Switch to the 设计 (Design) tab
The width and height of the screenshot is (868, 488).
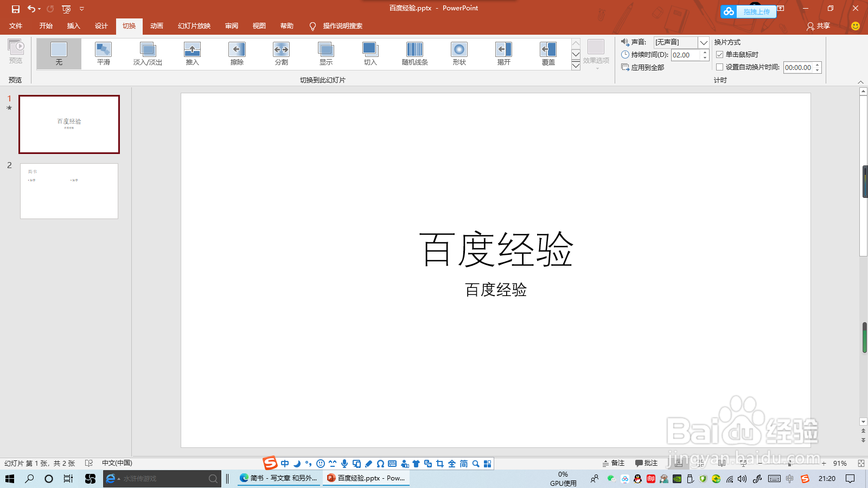tap(101, 26)
